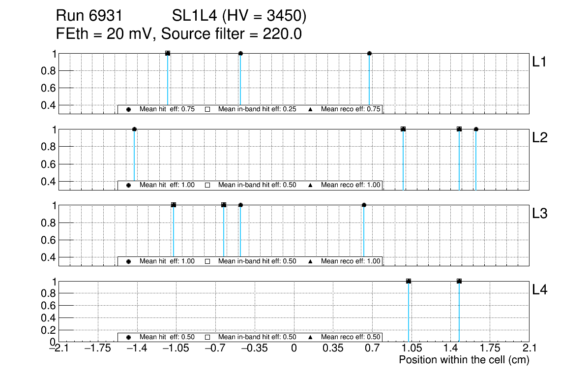Select the L1 data point near 0.68 cm

tap(369, 53)
